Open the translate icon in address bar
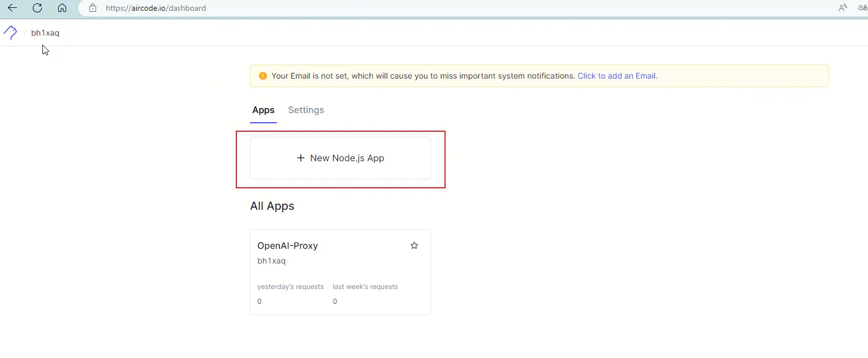 [863, 8]
